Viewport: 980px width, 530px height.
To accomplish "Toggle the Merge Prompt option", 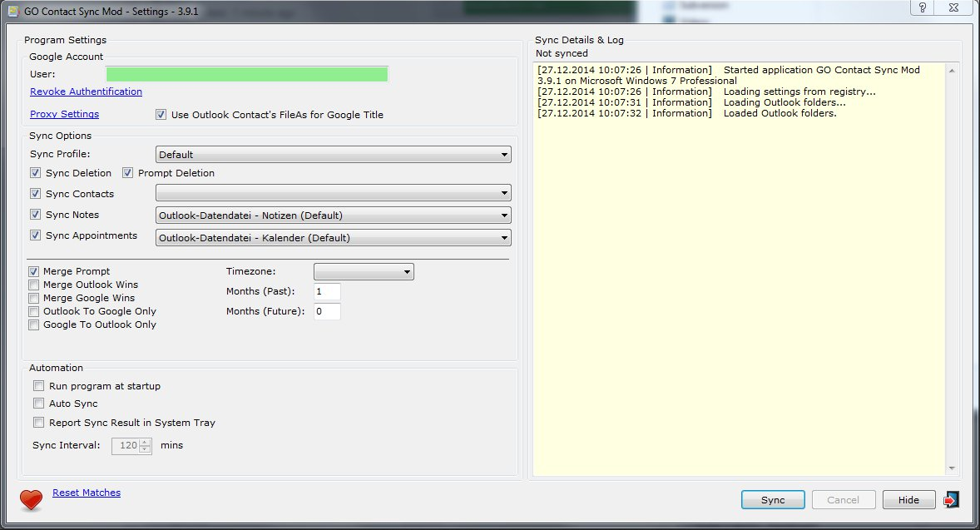I will pyautogui.click(x=34, y=271).
